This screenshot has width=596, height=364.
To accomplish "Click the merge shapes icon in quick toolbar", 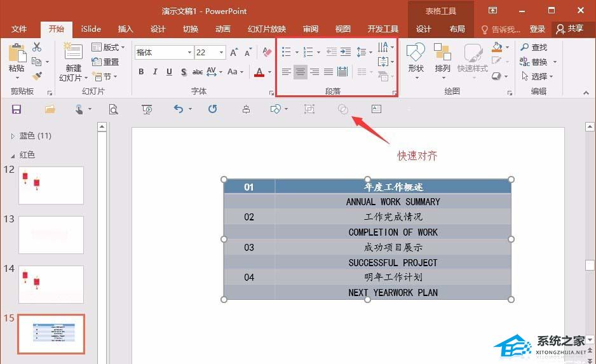I will [343, 109].
